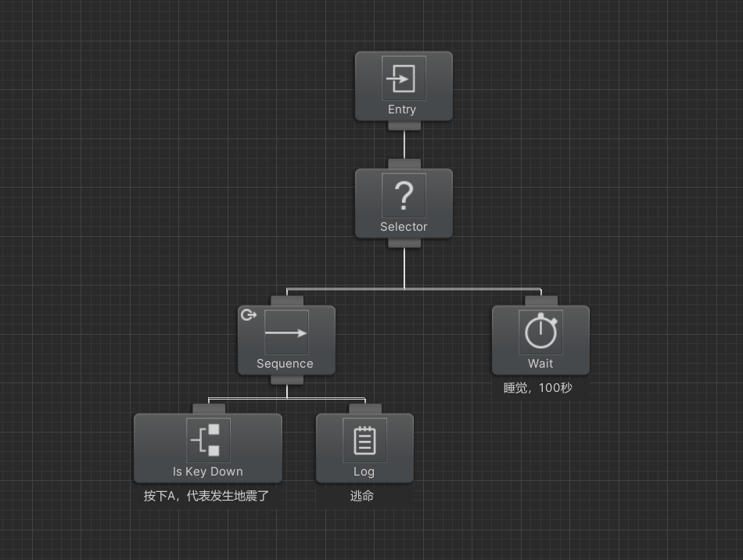743x560 pixels.
Task: Click the Entry node's bottom connector
Action: [404, 126]
